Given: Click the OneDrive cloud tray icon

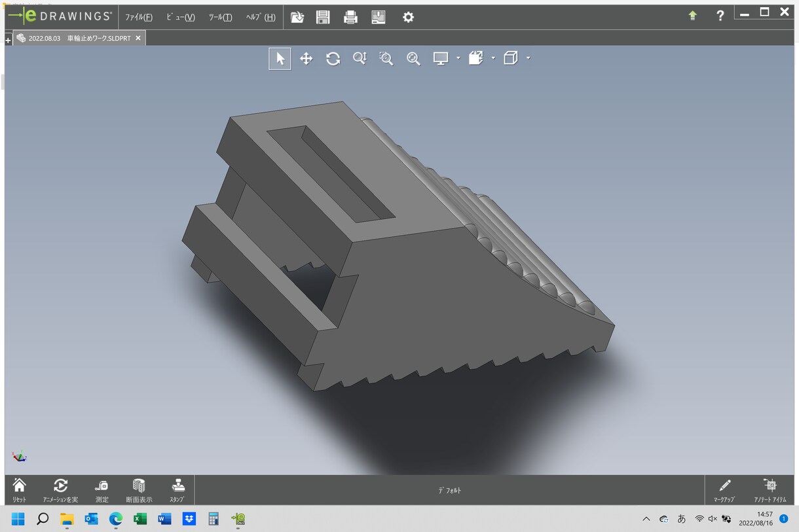Looking at the screenshot, I should coord(664,519).
